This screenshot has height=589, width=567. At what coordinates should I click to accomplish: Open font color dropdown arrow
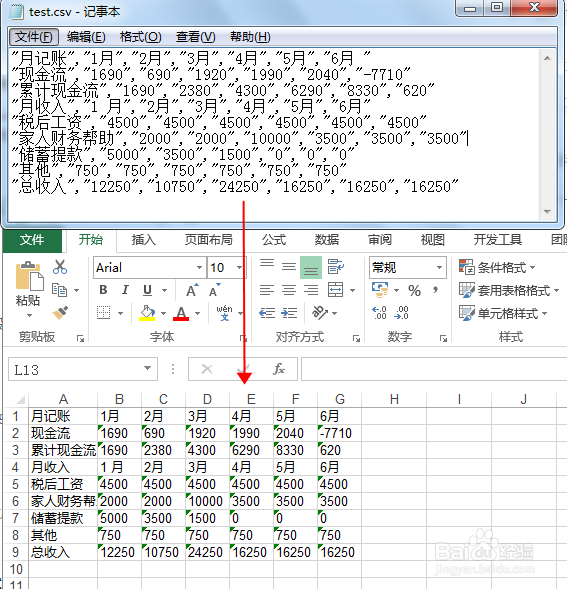tap(198, 313)
